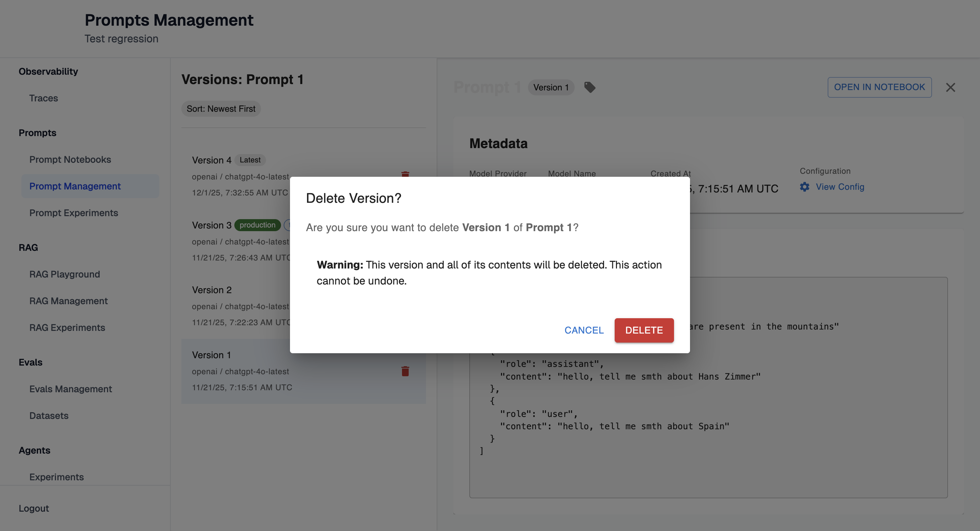Confirm with the red DELETE button

pos(644,330)
